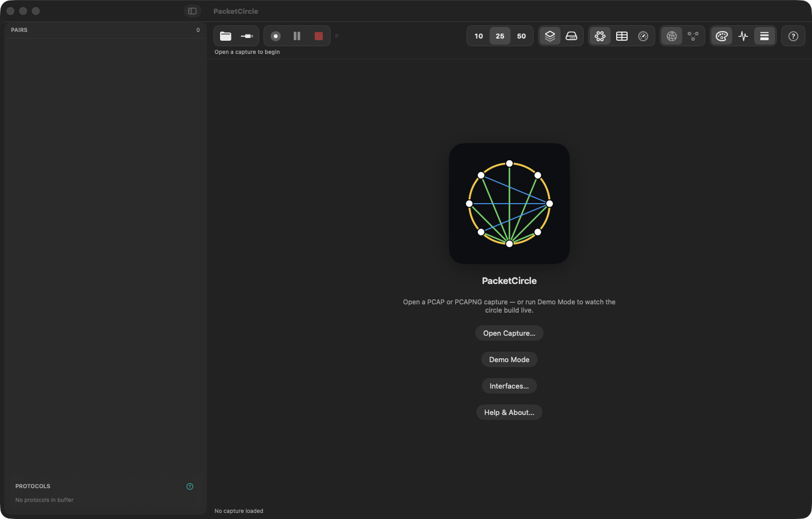This screenshot has height=519, width=812.
Task: Open a capture file with the folder icon
Action: pos(226,36)
